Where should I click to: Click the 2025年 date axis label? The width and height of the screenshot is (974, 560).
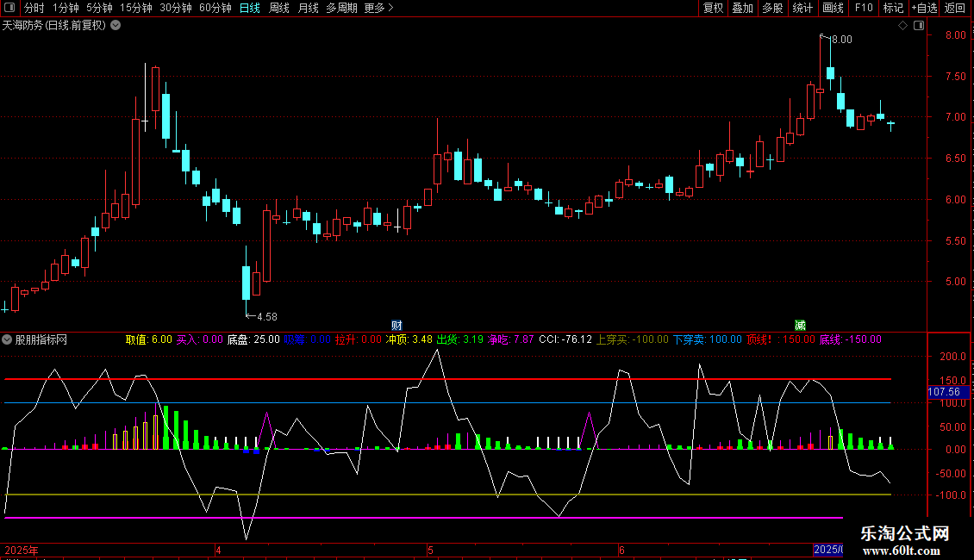[22, 550]
